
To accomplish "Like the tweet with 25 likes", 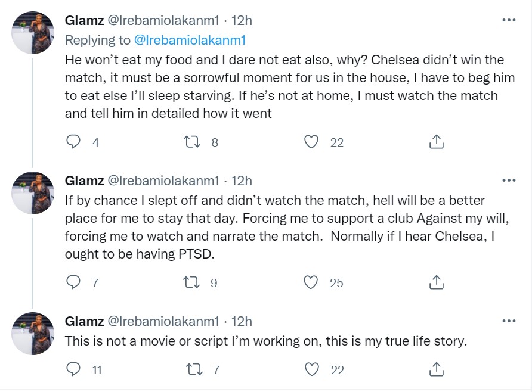I will point(311,282).
